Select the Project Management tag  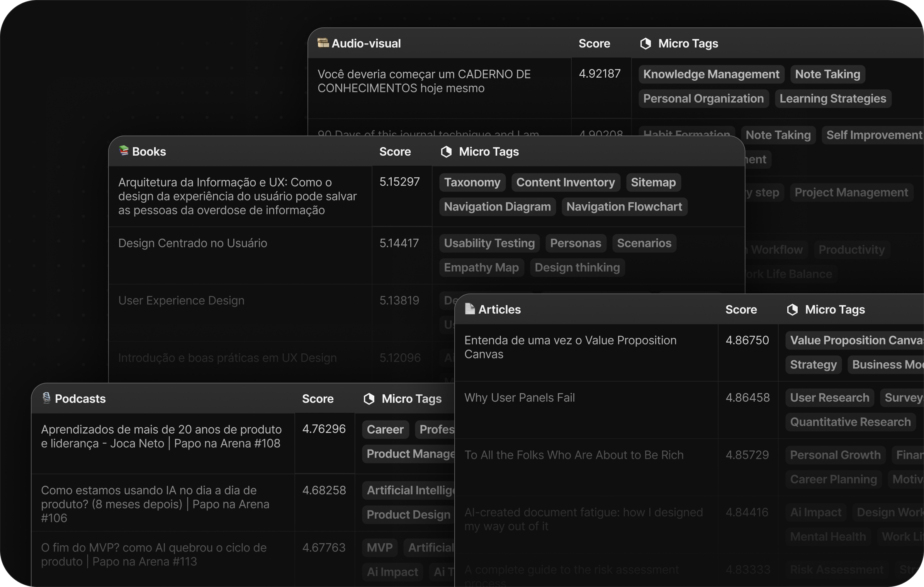pyautogui.click(x=851, y=192)
